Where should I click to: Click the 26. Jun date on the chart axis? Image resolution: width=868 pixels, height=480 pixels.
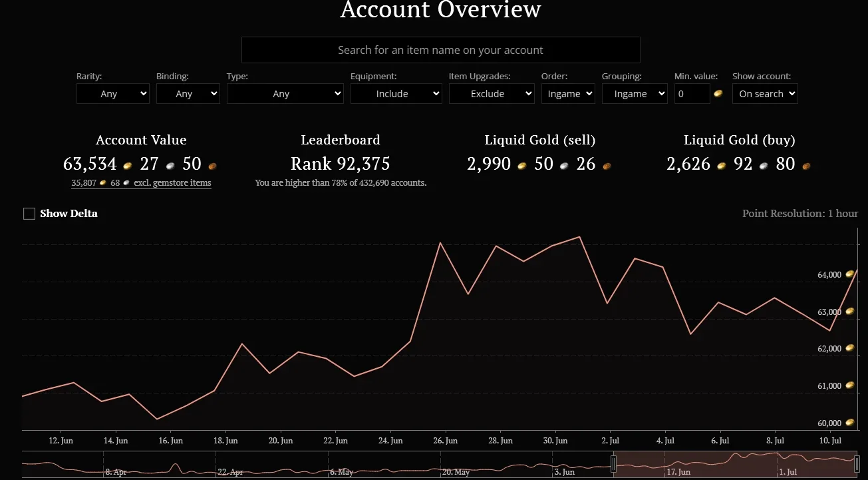(x=446, y=441)
